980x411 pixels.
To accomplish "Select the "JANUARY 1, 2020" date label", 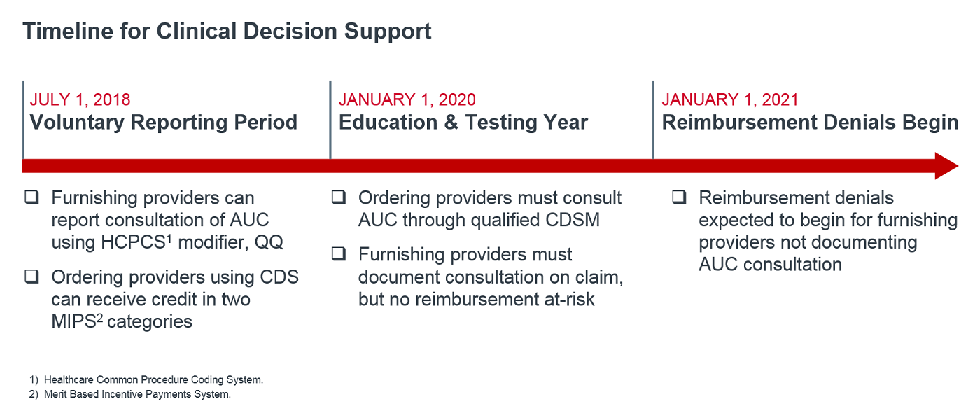I will point(407,100).
